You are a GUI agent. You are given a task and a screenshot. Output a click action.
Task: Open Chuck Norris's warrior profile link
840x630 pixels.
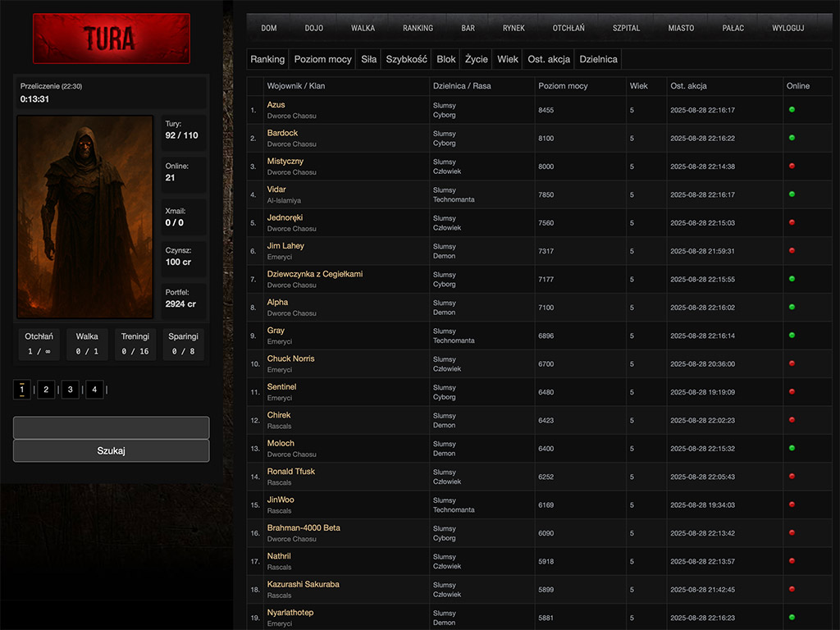[x=290, y=358]
